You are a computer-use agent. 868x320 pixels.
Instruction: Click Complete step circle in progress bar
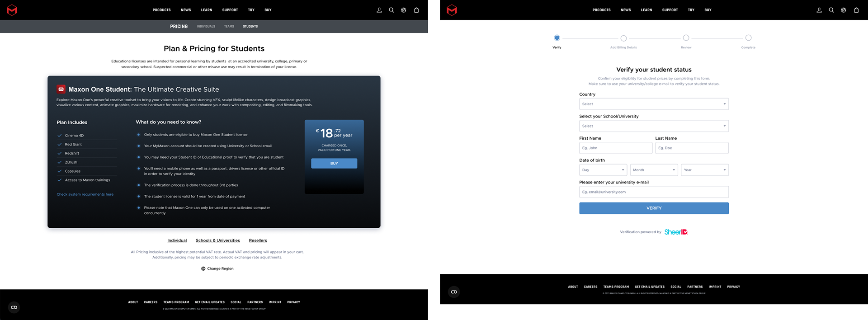point(748,38)
